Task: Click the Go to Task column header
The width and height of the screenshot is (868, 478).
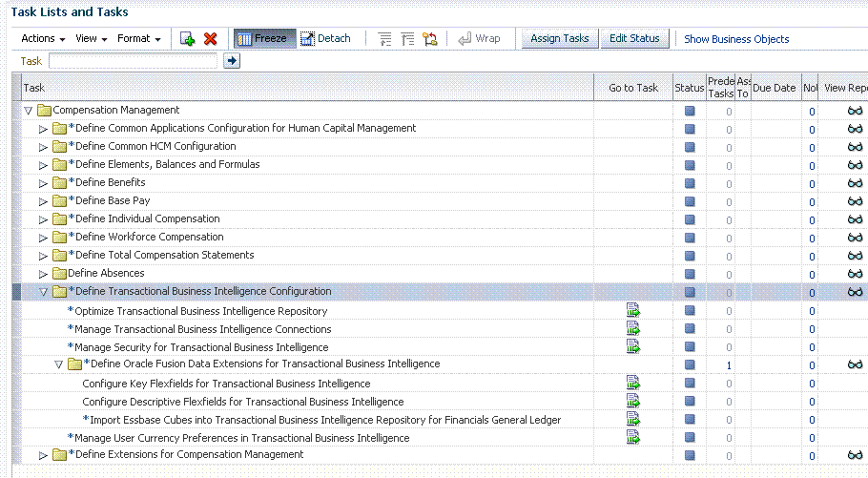Action: coord(633,88)
